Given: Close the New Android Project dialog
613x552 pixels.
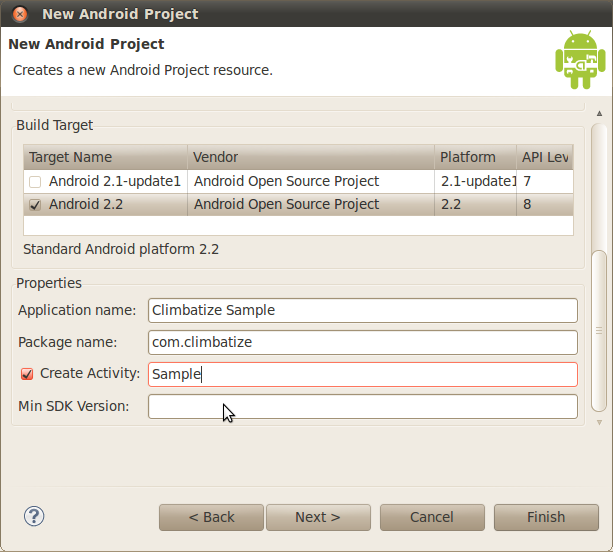Looking at the screenshot, I should click(20, 14).
